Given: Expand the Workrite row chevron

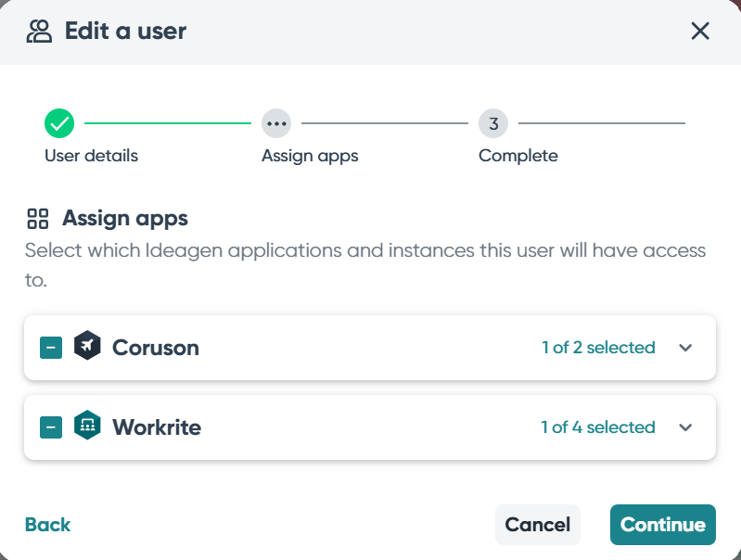Looking at the screenshot, I should click(x=685, y=427).
